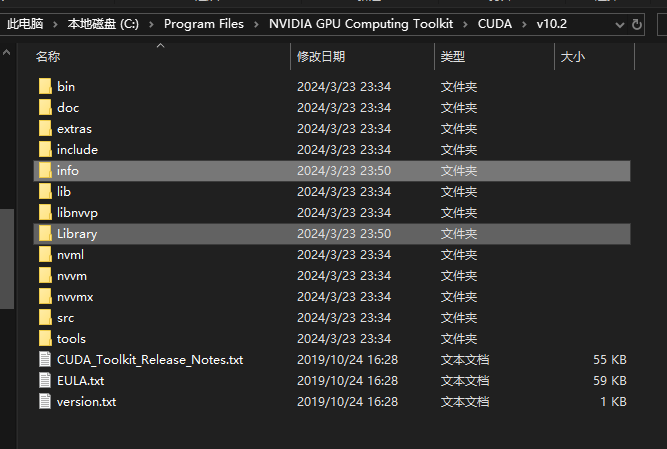Viewport: 667px width, 449px height.
Task: Expand the chevron after CUDA breadcrumb
Action: [524, 25]
